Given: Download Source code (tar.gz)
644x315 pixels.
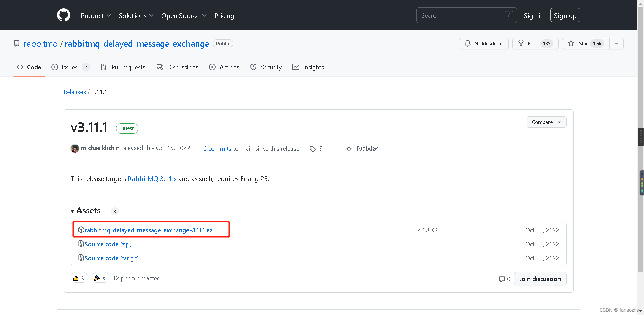Looking at the screenshot, I should coord(111,258).
